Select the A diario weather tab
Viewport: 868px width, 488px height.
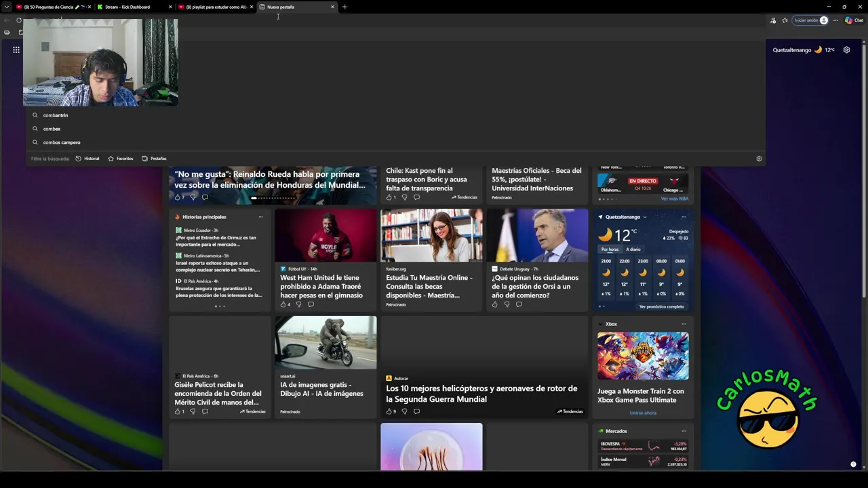633,249
